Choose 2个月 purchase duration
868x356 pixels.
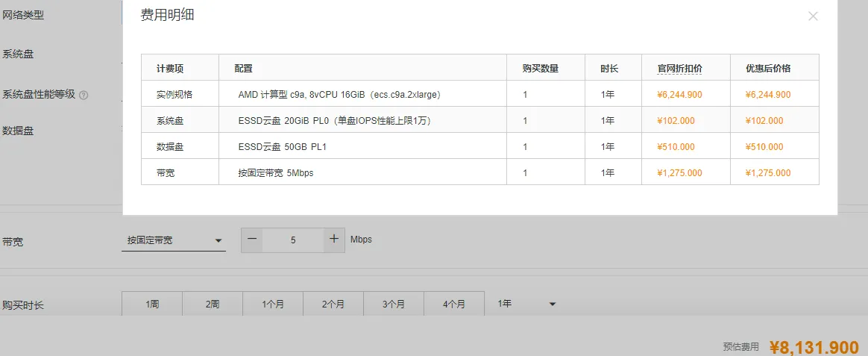pos(333,304)
